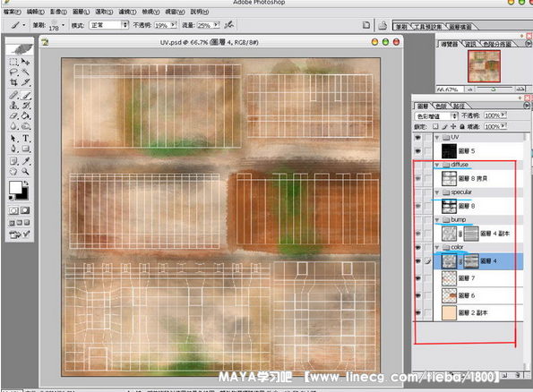Toggle airbrush mode in options bar
This screenshot has height=392, width=533.
click(229, 24)
